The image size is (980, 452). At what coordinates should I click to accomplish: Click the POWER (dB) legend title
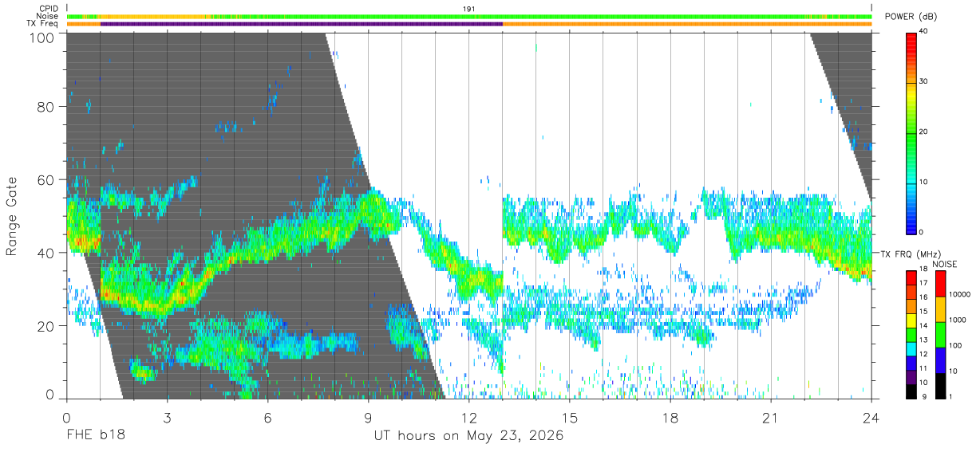(911, 17)
